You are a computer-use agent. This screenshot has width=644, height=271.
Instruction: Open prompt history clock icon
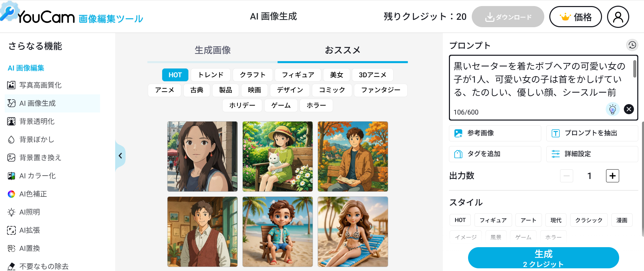tap(632, 45)
